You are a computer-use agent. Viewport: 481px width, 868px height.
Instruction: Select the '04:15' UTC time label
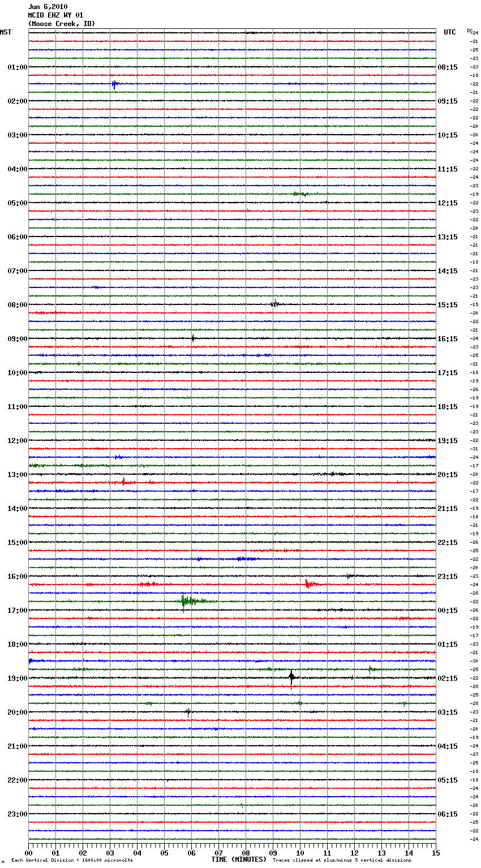coord(448,746)
